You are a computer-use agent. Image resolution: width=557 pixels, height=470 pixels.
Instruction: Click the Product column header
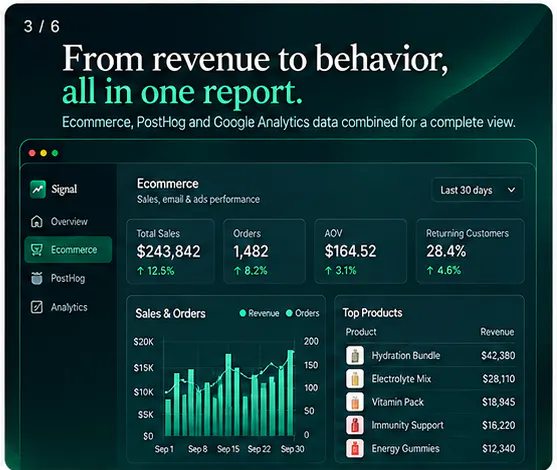click(361, 332)
